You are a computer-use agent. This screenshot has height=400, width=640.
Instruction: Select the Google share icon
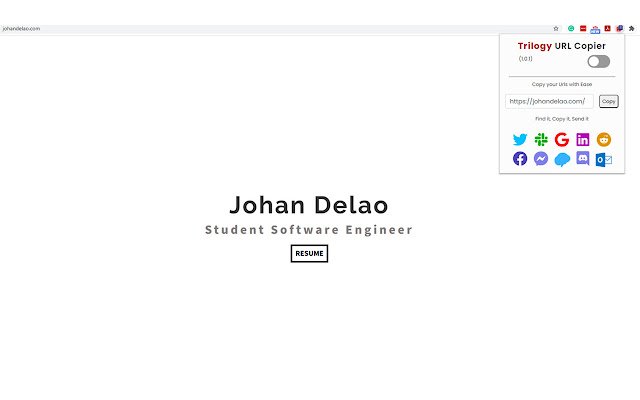(562, 140)
